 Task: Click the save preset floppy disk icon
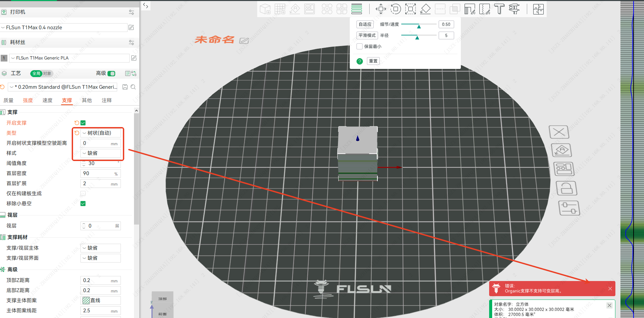[125, 87]
